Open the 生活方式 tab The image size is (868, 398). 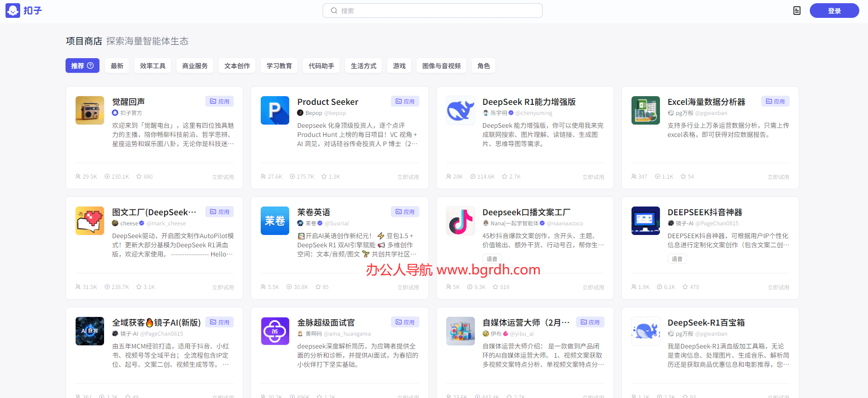(363, 65)
